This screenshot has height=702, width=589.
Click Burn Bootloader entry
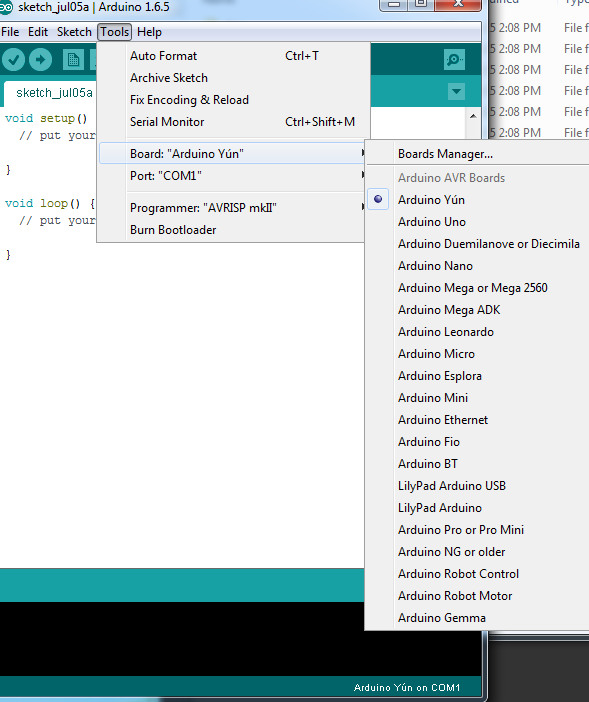point(232,230)
